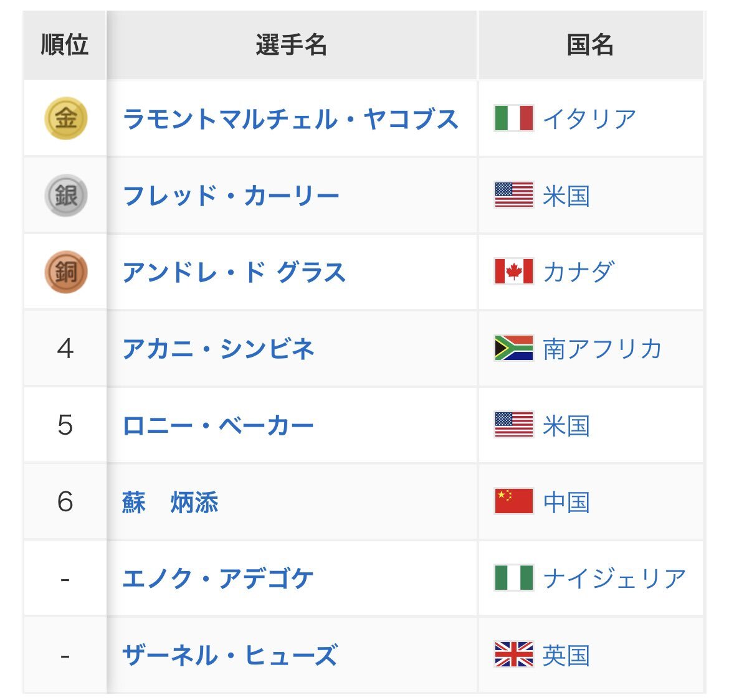Click the 選手名 column header
The height and width of the screenshot is (700, 729).
[292, 45]
